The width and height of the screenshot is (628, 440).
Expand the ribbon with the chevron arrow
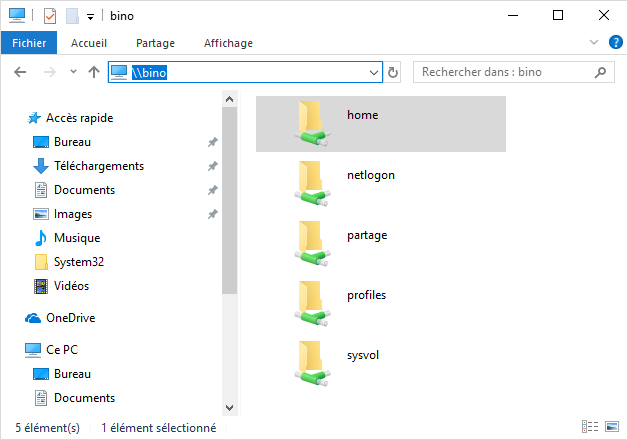593,43
